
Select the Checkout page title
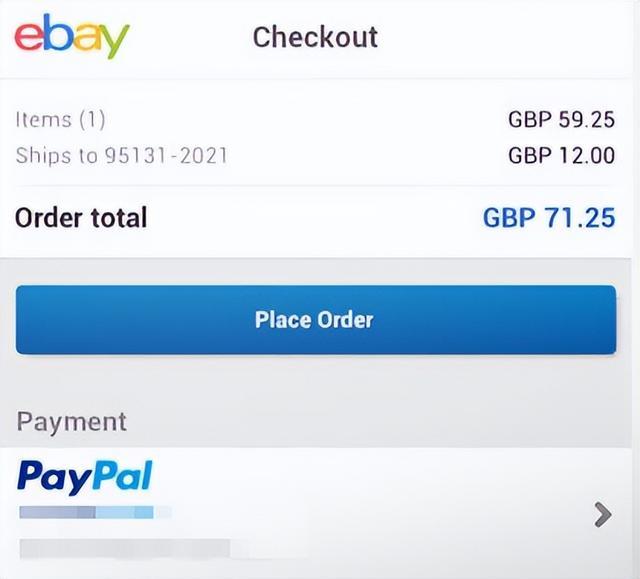click(315, 37)
